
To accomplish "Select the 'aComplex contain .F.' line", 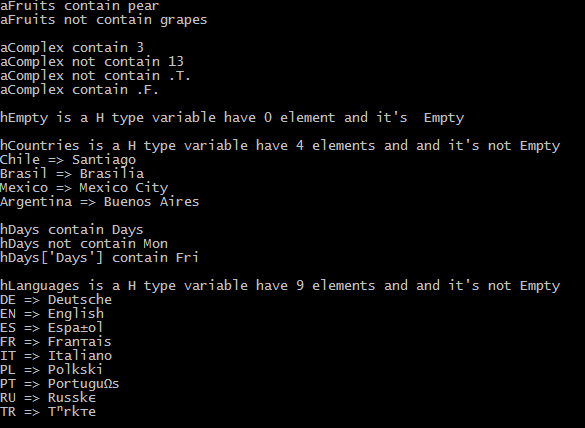I will (x=79, y=90).
